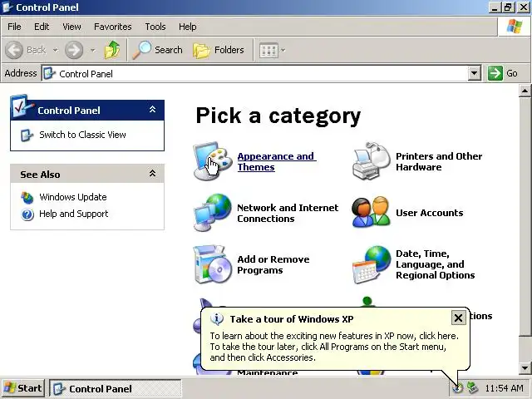The width and height of the screenshot is (532, 399).
Task: Click the 11:54 AM taskbar clock
Action: click(504, 388)
